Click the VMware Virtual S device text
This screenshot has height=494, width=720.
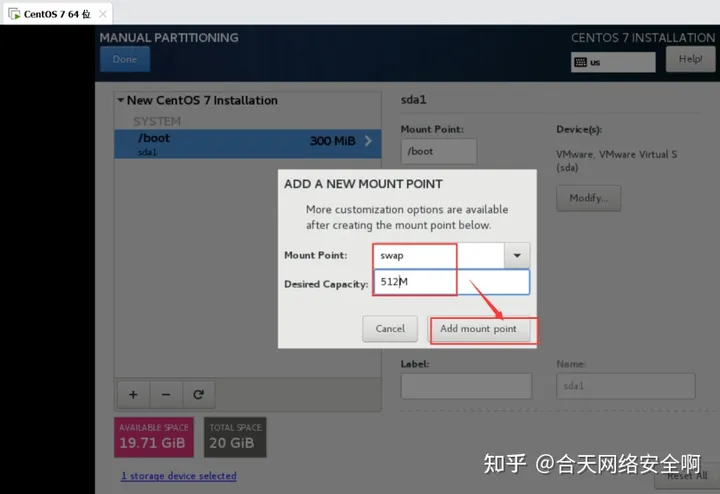[x=616, y=160]
